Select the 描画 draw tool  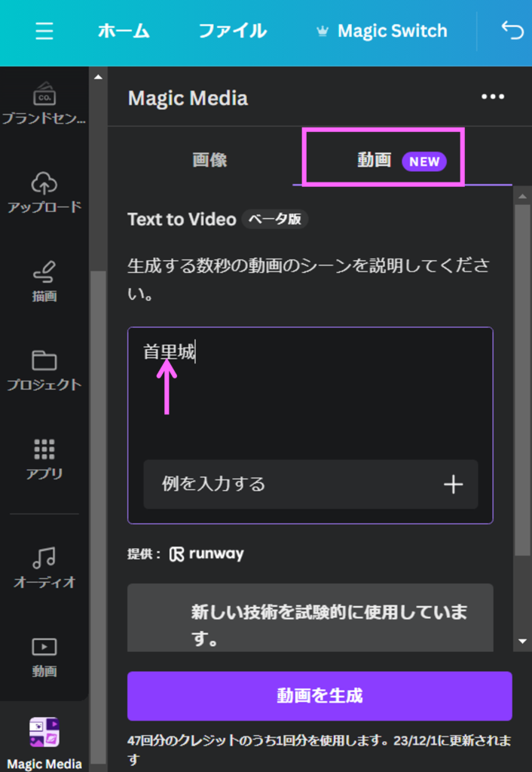pyautogui.click(x=44, y=280)
